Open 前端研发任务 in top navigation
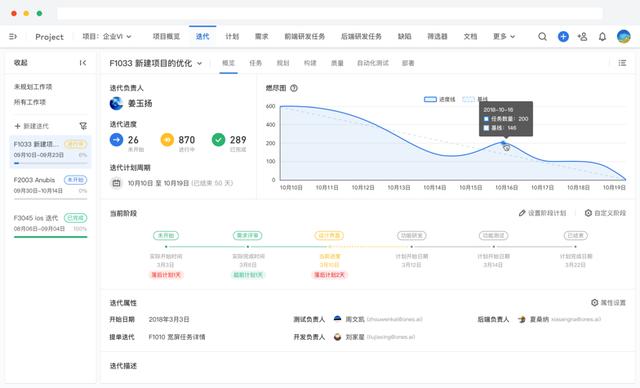 304,37
